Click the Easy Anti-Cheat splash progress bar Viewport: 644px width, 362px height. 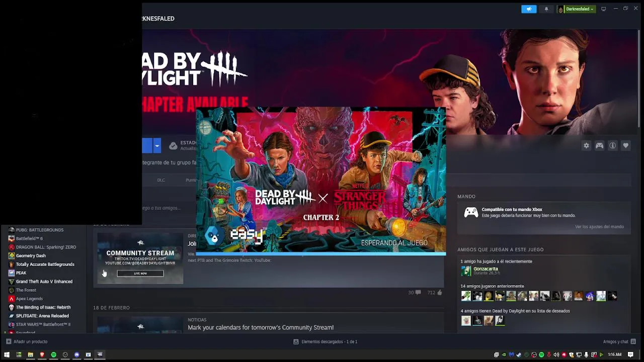click(x=321, y=253)
